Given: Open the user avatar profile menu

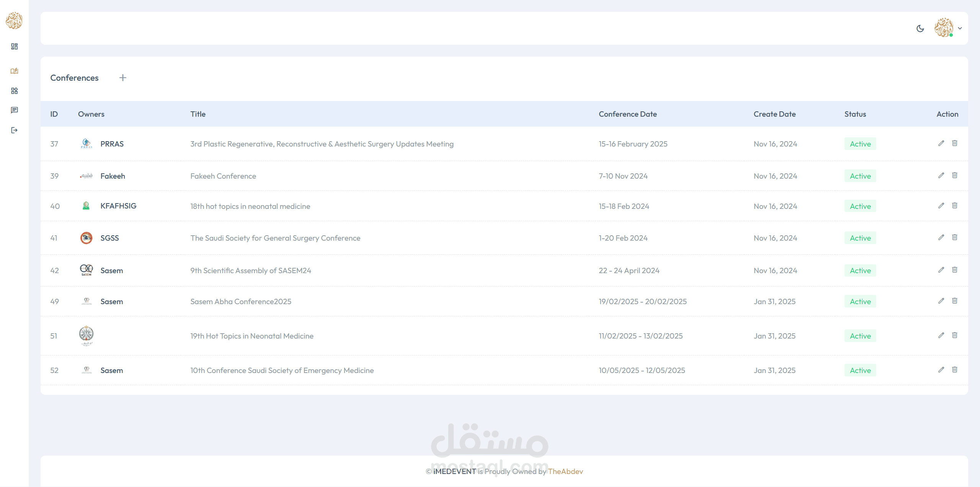Looking at the screenshot, I should pyautogui.click(x=944, y=28).
